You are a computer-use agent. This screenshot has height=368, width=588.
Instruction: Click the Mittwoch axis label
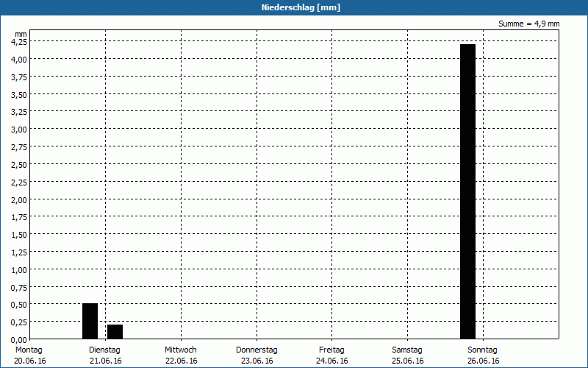(x=180, y=350)
